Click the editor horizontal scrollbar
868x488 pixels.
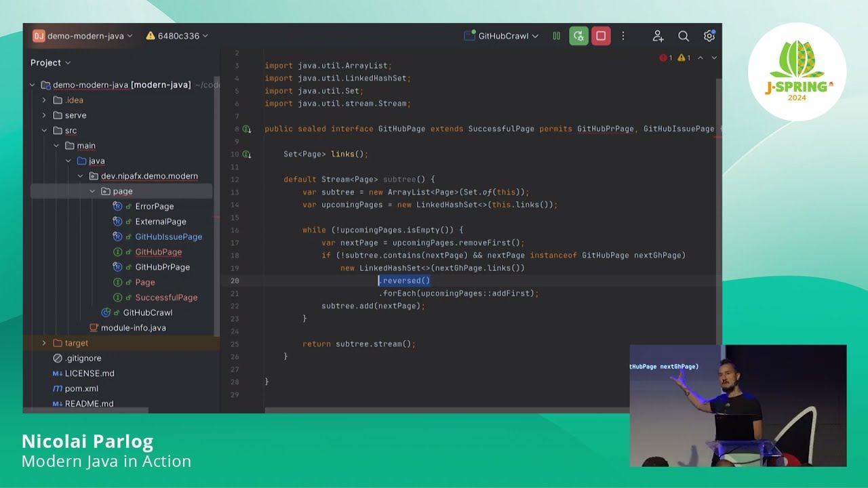pos(446,410)
